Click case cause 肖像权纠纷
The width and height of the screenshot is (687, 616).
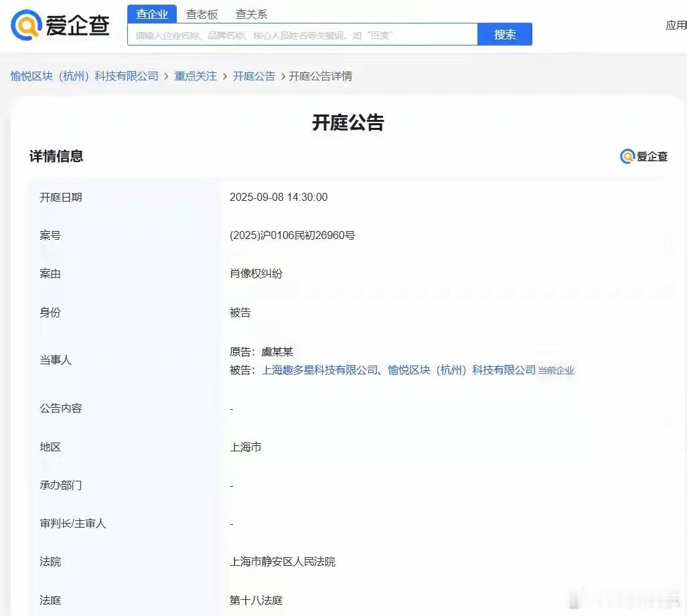(x=256, y=274)
